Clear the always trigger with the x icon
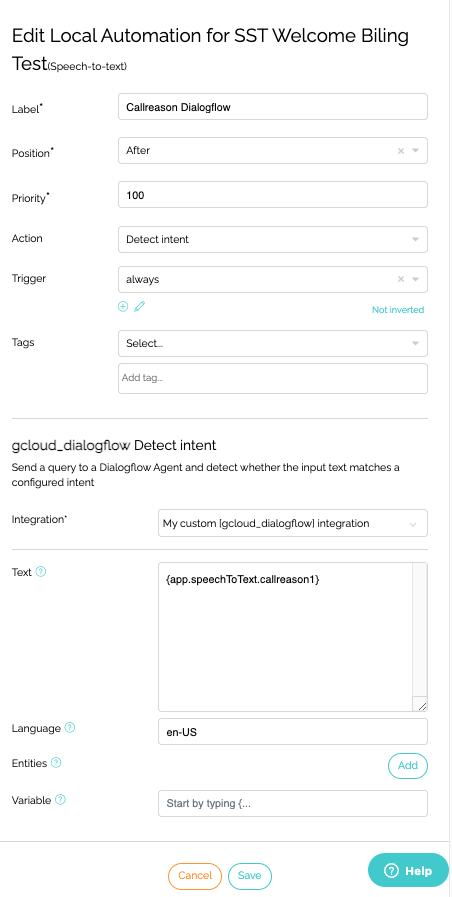The image size is (452, 897). coord(401,279)
